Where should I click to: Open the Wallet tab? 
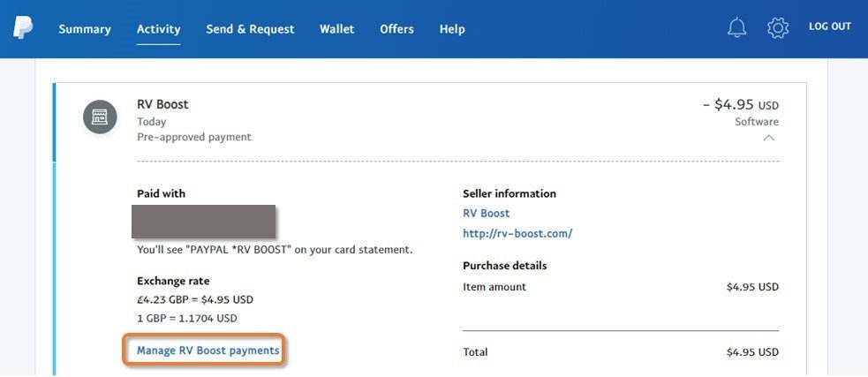[x=336, y=29]
